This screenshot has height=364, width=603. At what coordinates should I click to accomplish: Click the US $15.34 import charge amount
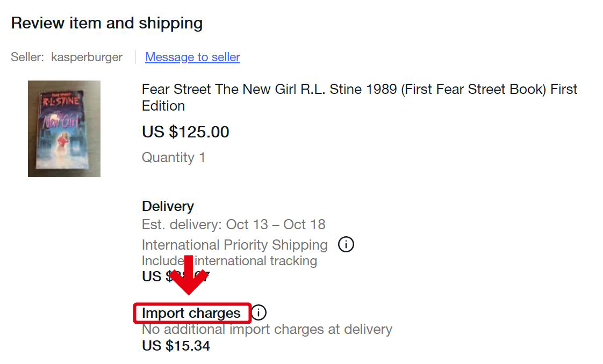pyautogui.click(x=176, y=346)
